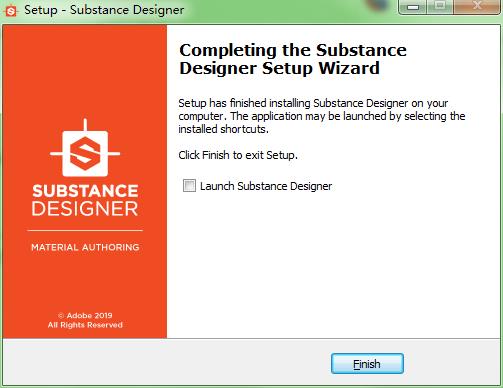Click the "Setup - Substance Designer" title text
This screenshot has width=503, height=388.
click(x=104, y=10)
